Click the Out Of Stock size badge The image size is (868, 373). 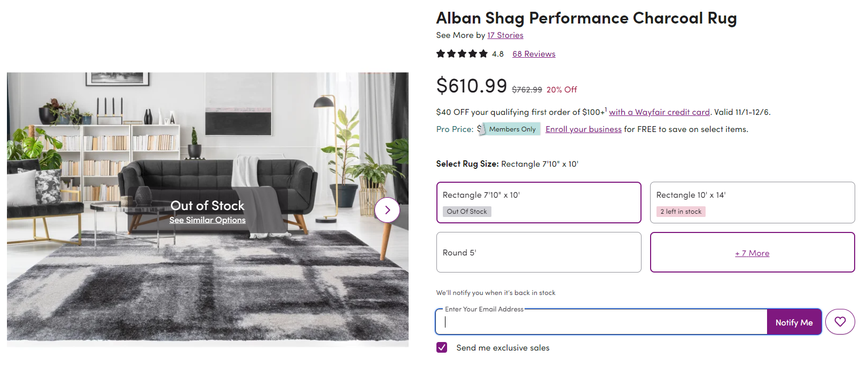pyautogui.click(x=467, y=212)
